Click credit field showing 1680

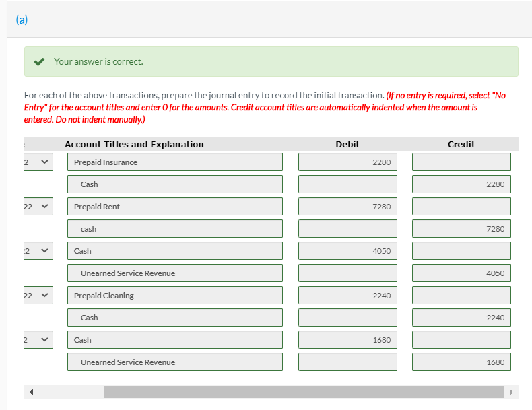(x=461, y=362)
